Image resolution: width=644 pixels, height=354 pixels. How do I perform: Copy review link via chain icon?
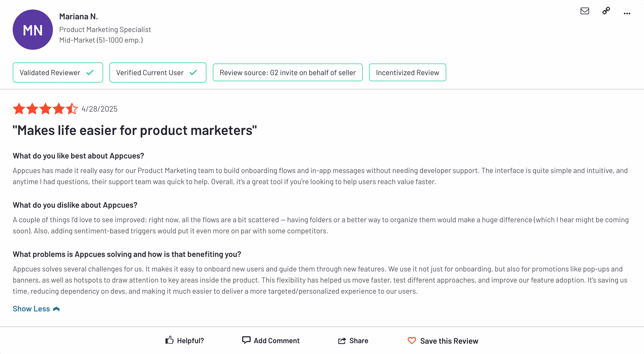(606, 11)
